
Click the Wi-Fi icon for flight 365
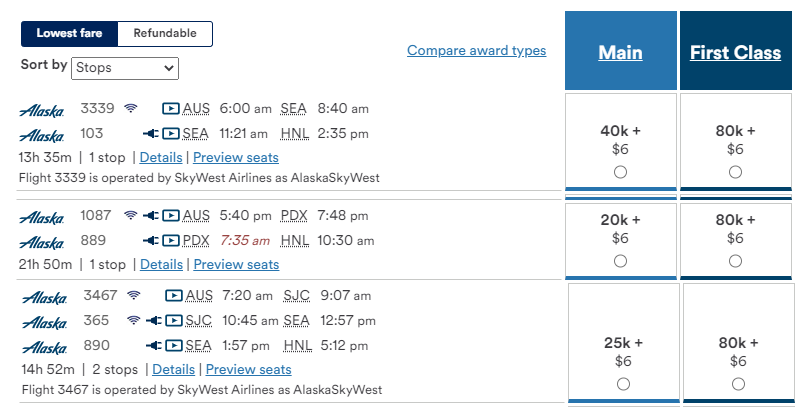[x=133, y=320]
